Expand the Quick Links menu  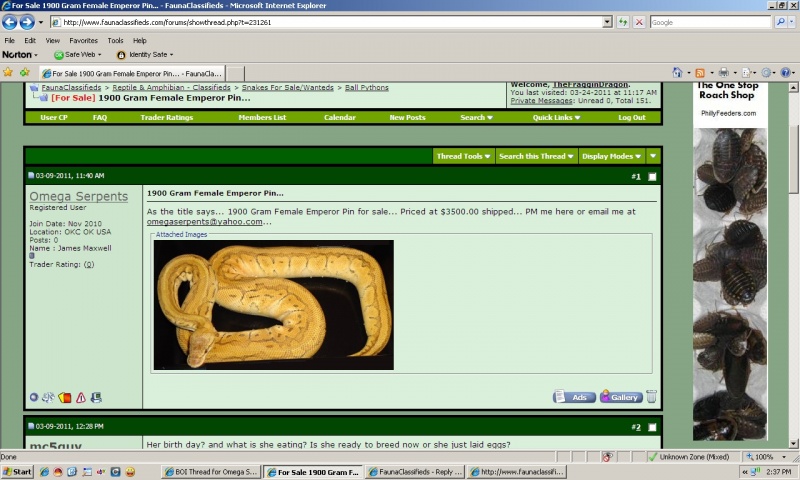pyautogui.click(x=556, y=117)
